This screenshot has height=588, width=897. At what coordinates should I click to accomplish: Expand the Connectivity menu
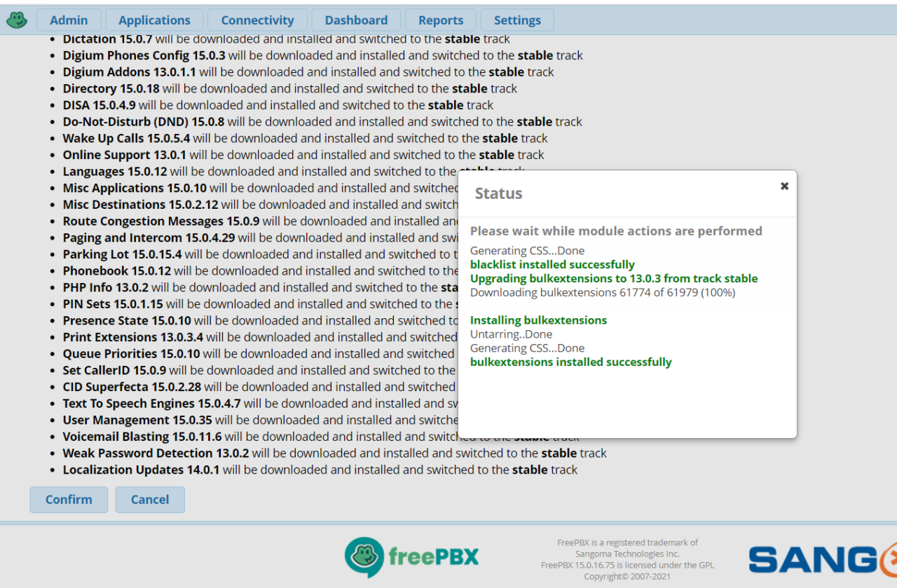pyautogui.click(x=257, y=20)
